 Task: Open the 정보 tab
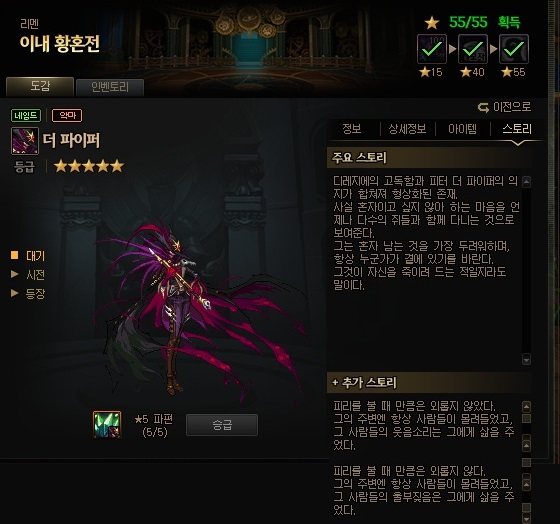[x=352, y=129]
